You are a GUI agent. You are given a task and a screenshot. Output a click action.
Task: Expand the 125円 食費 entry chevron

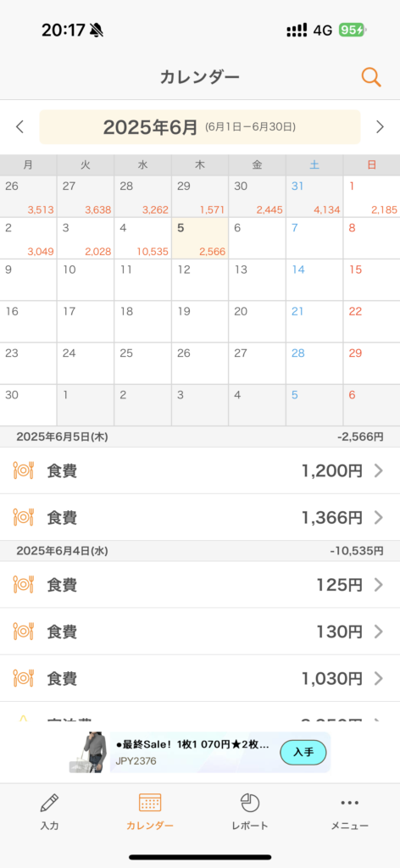(379, 585)
